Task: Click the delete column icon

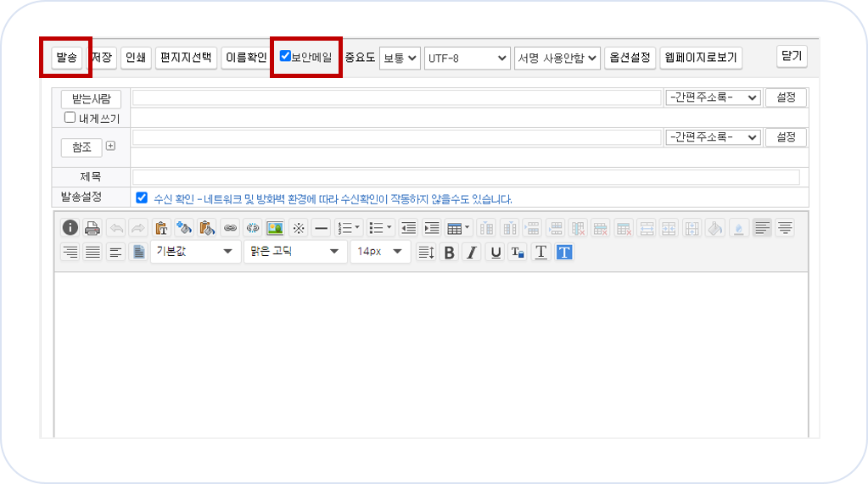Action: [578, 228]
